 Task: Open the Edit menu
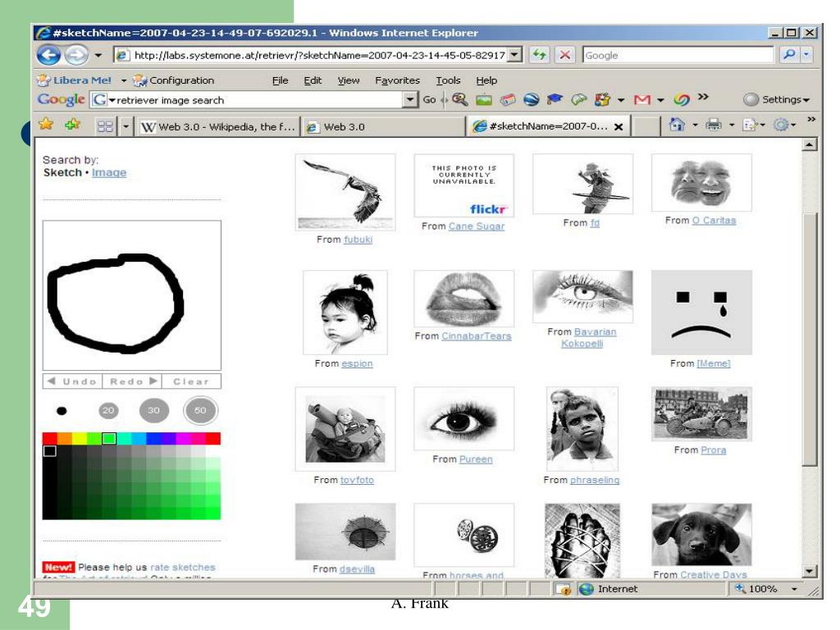313,80
